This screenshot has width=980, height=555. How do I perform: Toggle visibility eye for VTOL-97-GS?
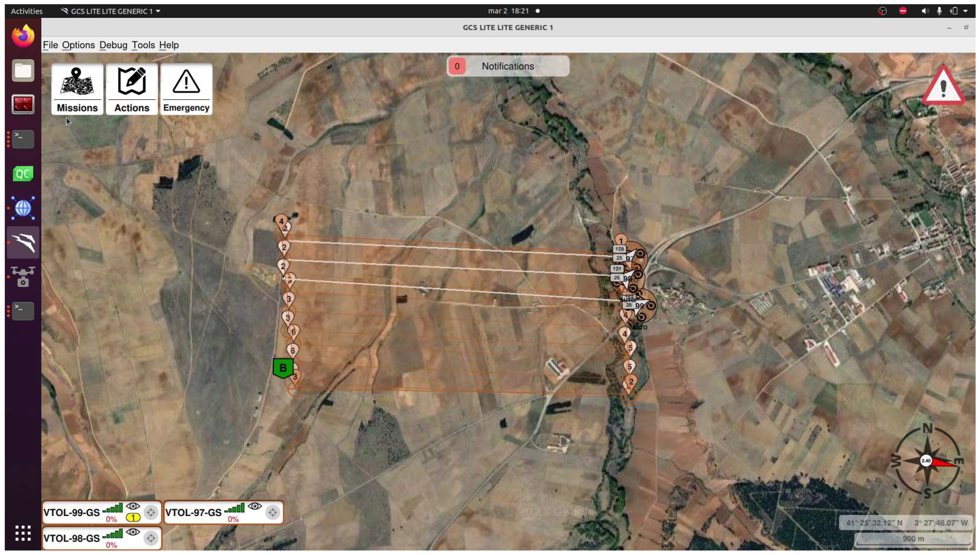pos(255,506)
